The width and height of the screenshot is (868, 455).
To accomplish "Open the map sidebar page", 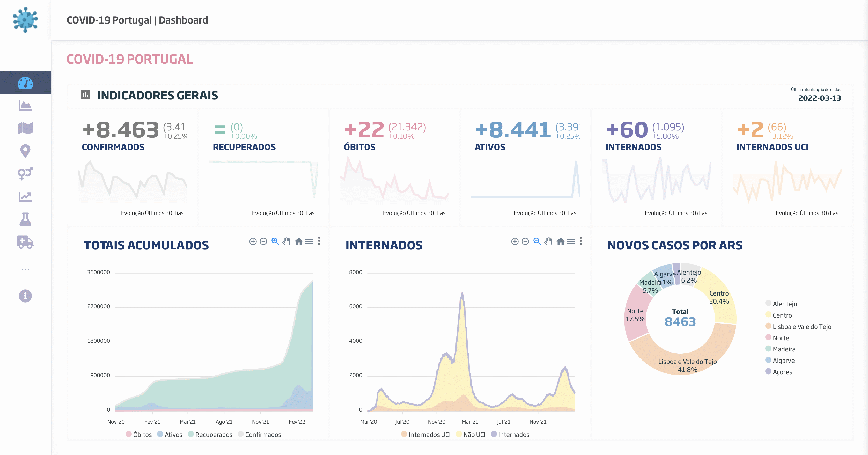I will [25, 128].
